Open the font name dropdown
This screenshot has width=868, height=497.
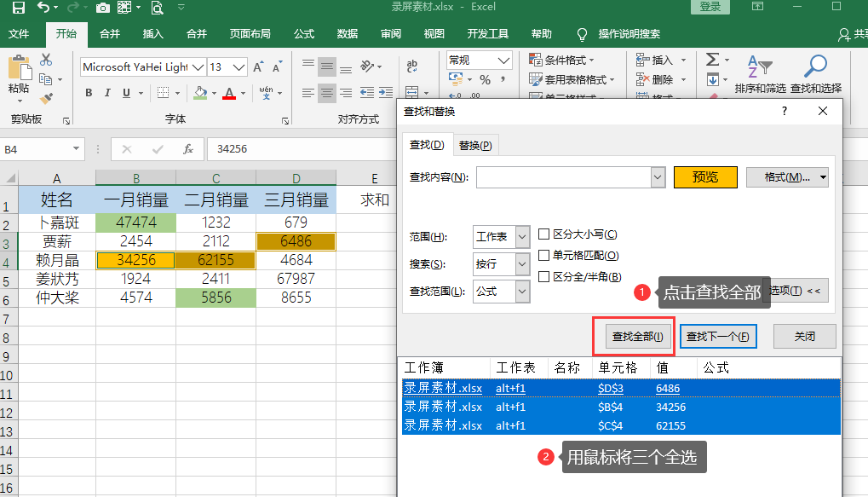(x=198, y=67)
